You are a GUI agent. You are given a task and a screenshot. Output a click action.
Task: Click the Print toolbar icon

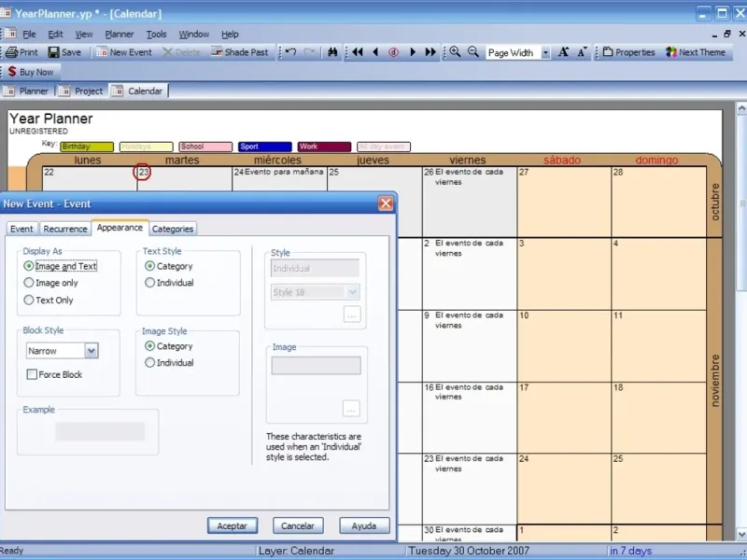click(21, 52)
